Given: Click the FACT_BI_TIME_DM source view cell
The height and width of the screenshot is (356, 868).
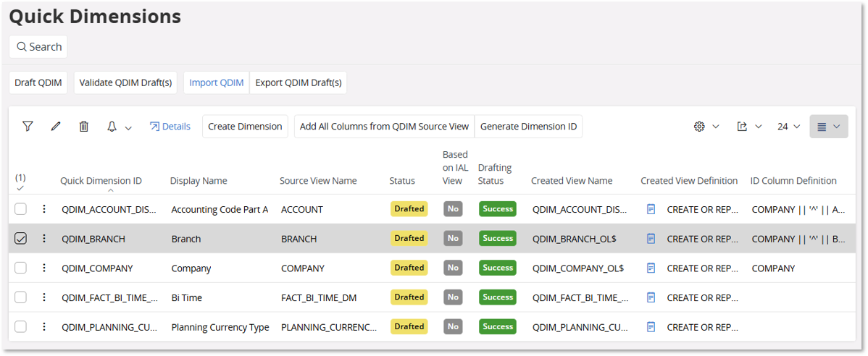Looking at the screenshot, I should (319, 298).
